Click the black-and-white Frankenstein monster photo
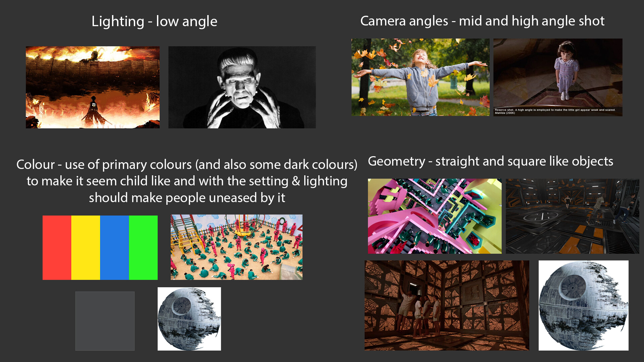 (x=242, y=87)
